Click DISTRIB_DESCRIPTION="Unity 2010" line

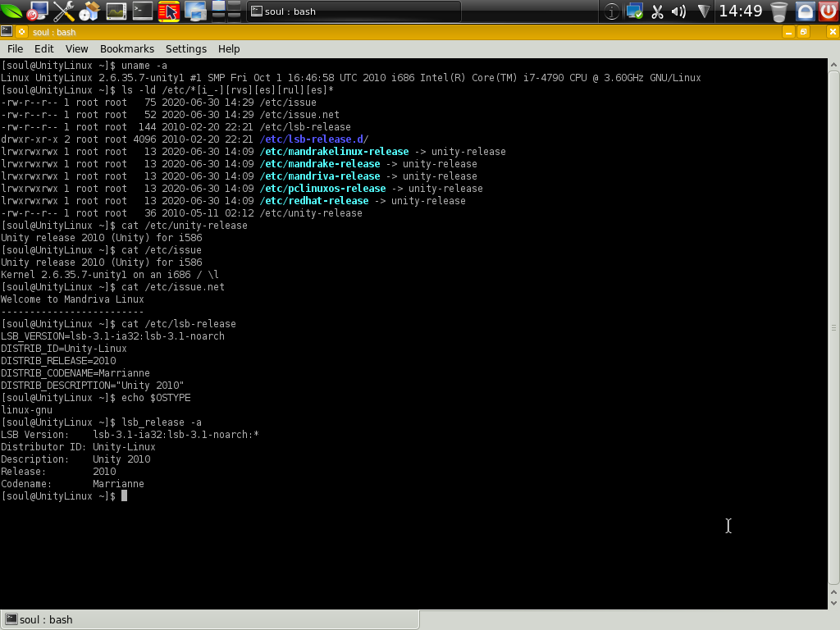[92, 386]
